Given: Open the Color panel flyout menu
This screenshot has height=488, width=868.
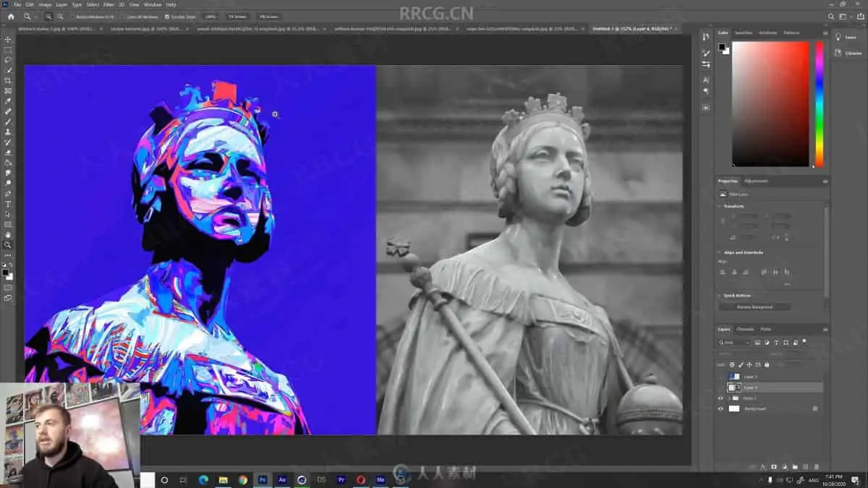Looking at the screenshot, I should click(x=825, y=33).
